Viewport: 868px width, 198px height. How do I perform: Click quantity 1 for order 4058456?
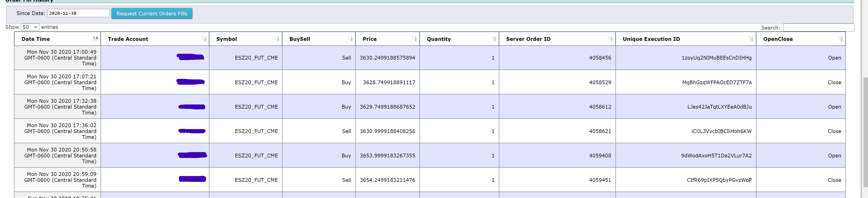[493, 58]
